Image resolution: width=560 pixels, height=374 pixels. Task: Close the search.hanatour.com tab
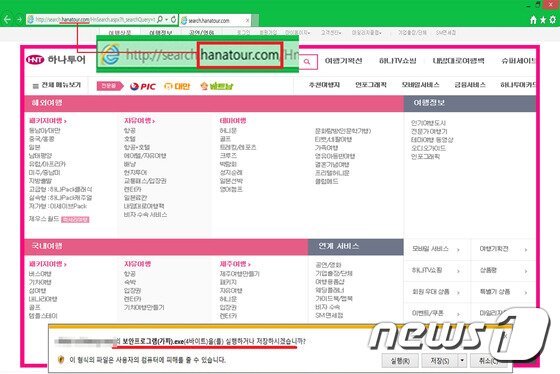click(x=248, y=20)
